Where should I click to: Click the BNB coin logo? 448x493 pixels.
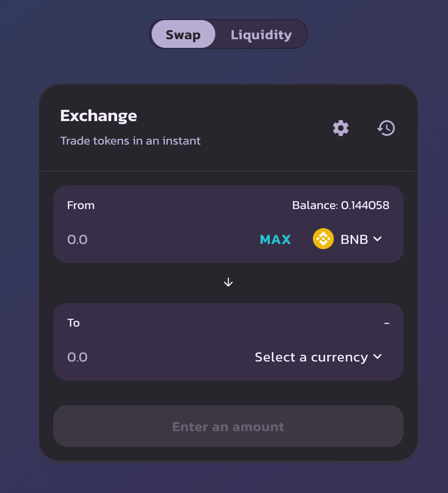[323, 239]
